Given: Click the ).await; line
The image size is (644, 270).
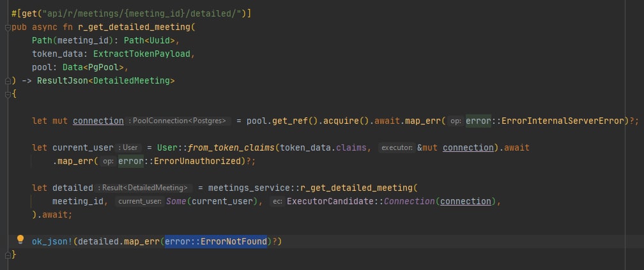Looking at the screenshot, I should coord(52,214).
